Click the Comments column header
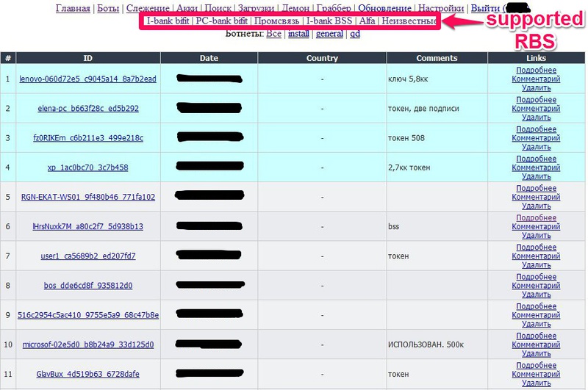Screen dimensions: 588x390 click(437, 58)
